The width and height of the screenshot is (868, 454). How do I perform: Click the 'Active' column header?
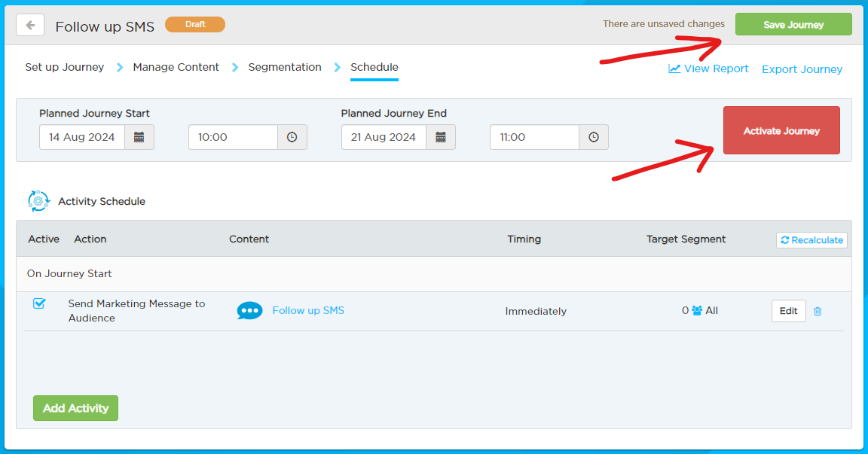[x=44, y=239]
